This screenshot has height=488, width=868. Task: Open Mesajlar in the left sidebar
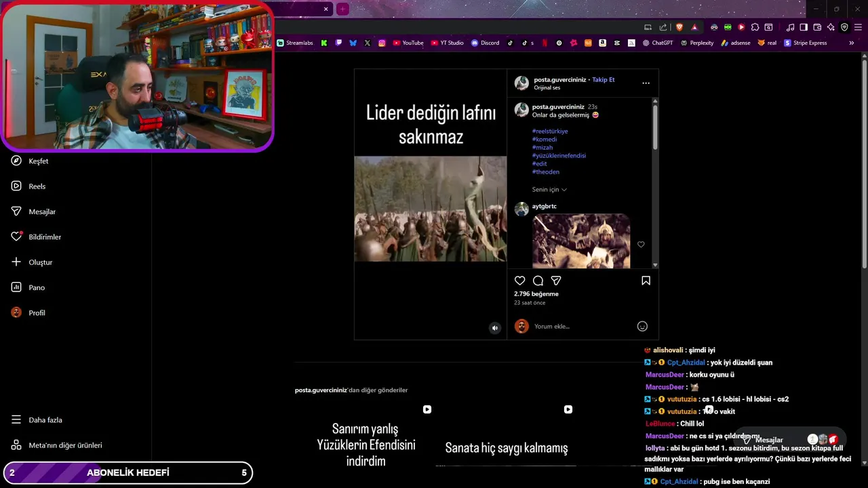(33, 211)
